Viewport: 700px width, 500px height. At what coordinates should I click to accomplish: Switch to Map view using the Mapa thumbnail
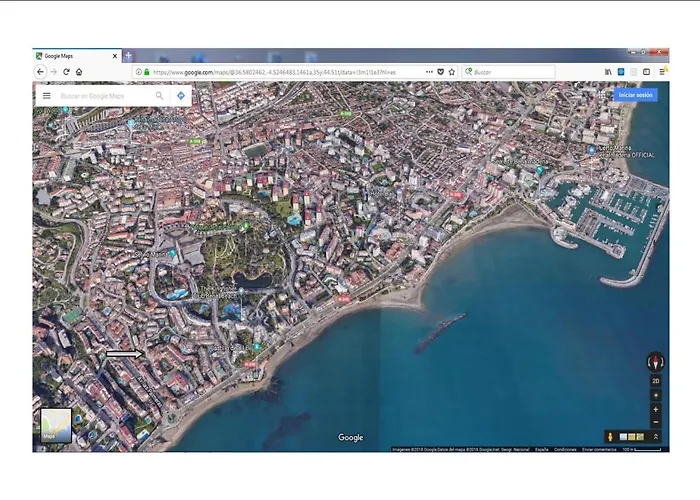[x=56, y=425]
